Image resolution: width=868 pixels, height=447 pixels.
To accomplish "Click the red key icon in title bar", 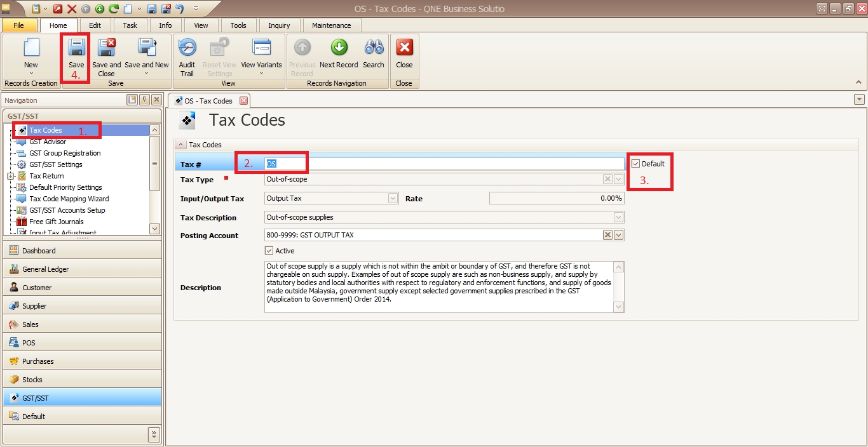I will coord(58,9).
